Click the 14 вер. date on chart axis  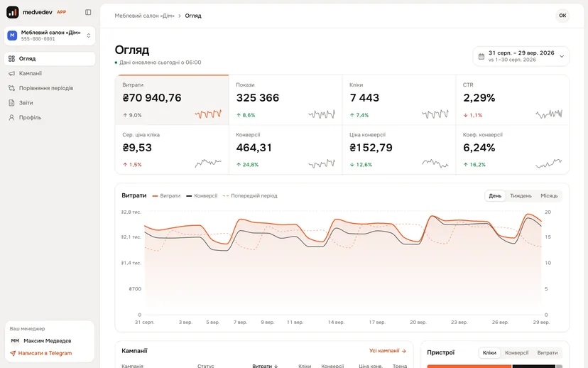tap(336, 323)
